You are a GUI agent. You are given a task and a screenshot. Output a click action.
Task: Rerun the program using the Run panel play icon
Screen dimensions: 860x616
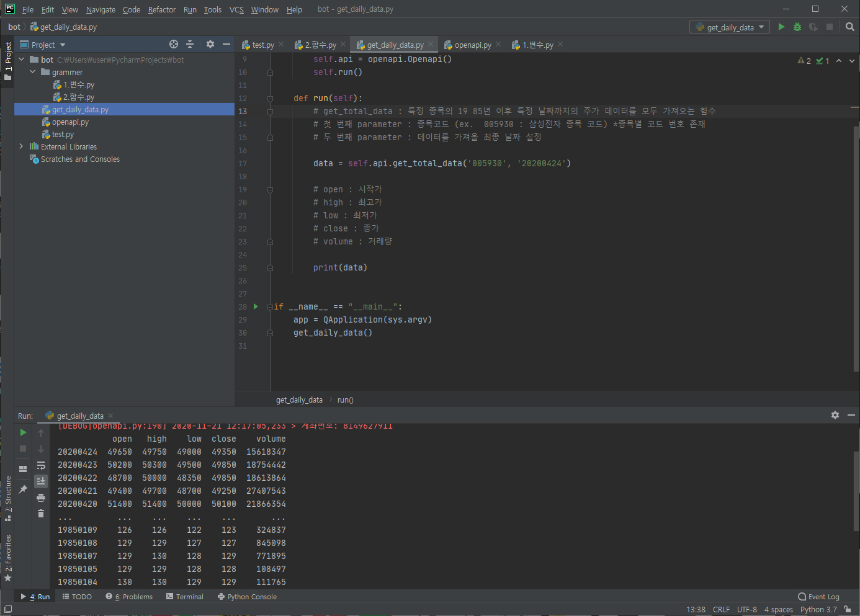click(x=23, y=432)
